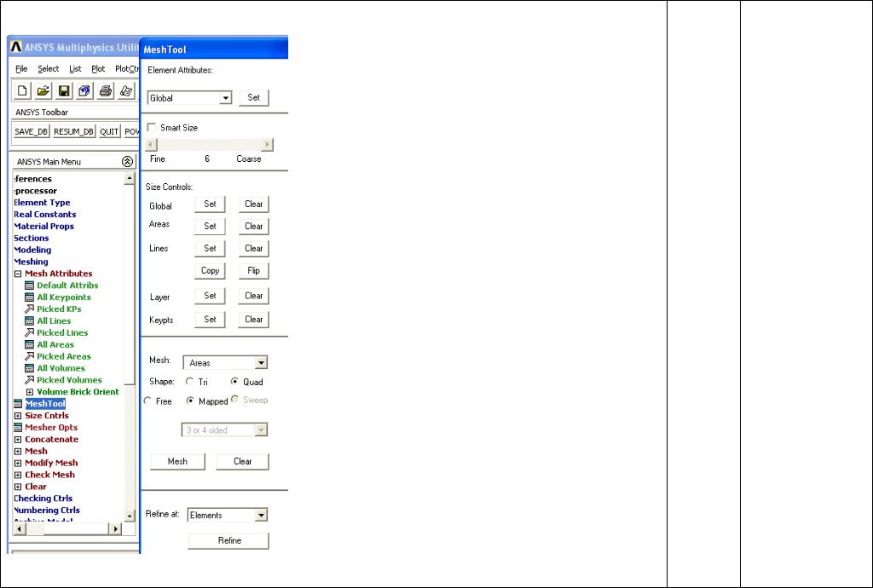Expand the Volume Brick Orient node
The height and width of the screenshot is (588, 873).
[x=30, y=392]
